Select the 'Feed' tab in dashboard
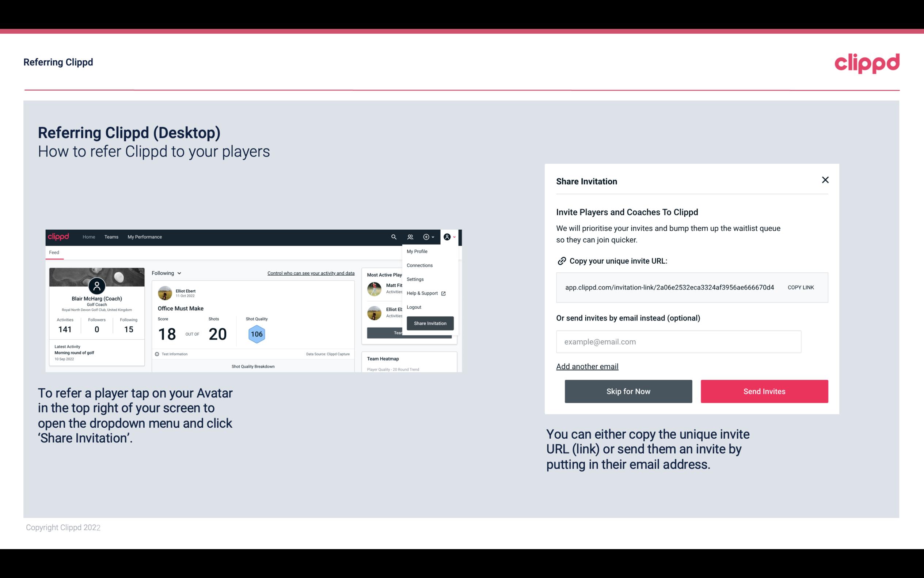 pyautogui.click(x=54, y=252)
